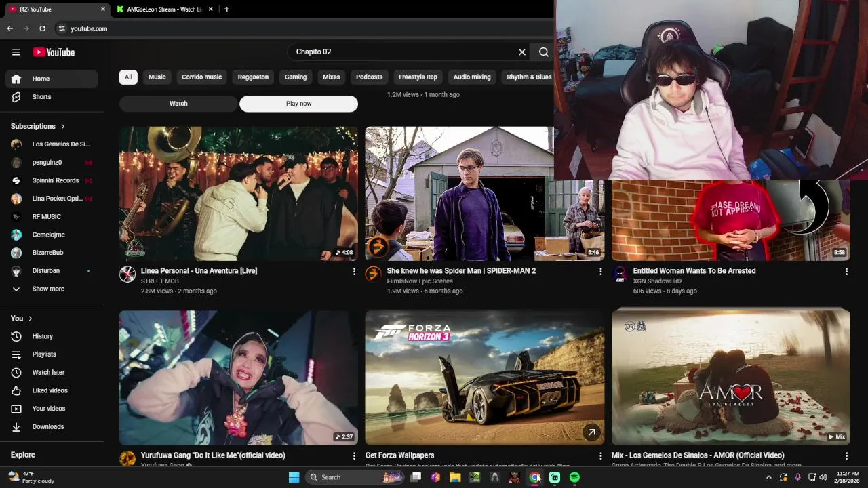This screenshot has width=868, height=488.
Task: Open History in the sidebar
Action: (52, 336)
